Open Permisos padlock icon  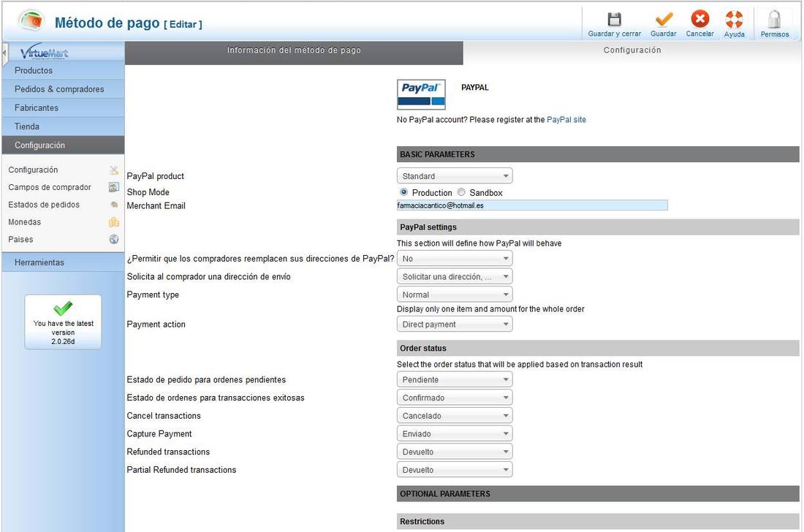pos(774,20)
